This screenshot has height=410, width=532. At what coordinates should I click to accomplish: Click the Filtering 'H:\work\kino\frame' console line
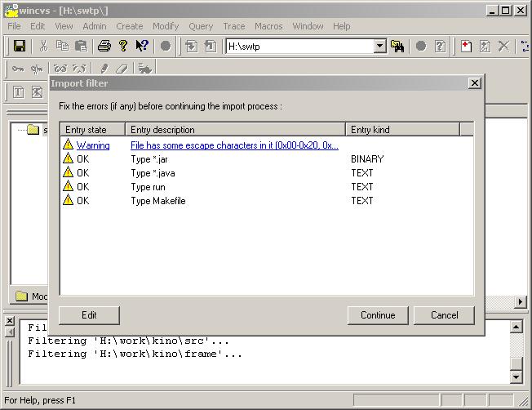coord(135,354)
